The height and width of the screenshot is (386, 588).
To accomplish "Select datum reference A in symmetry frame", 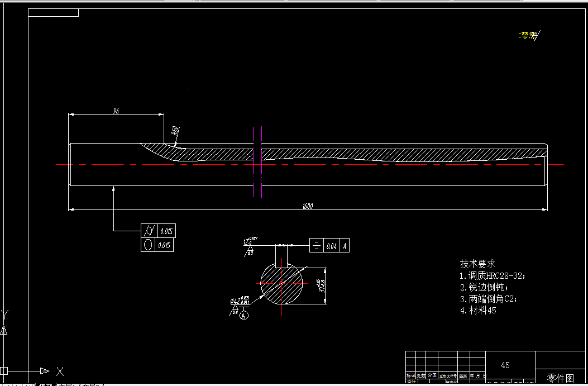I will tap(345, 246).
